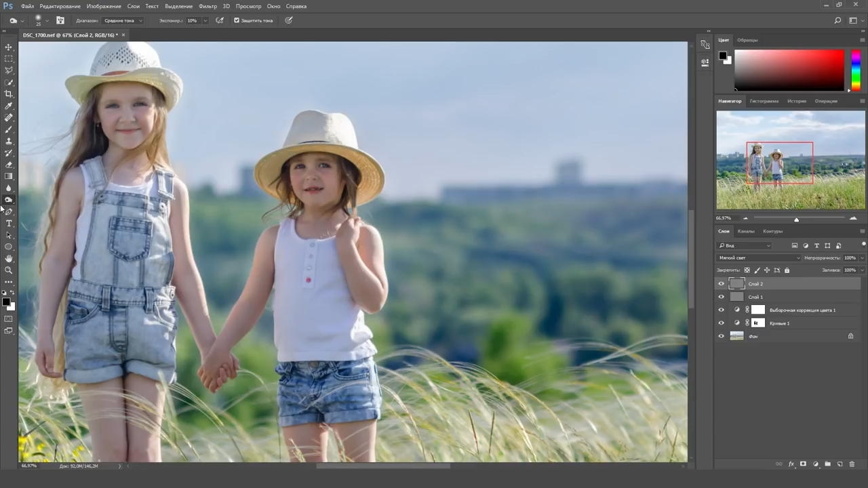Close the DSC_1700.nef document tab
This screenshot has width=868, height=488.
point(123,35)
